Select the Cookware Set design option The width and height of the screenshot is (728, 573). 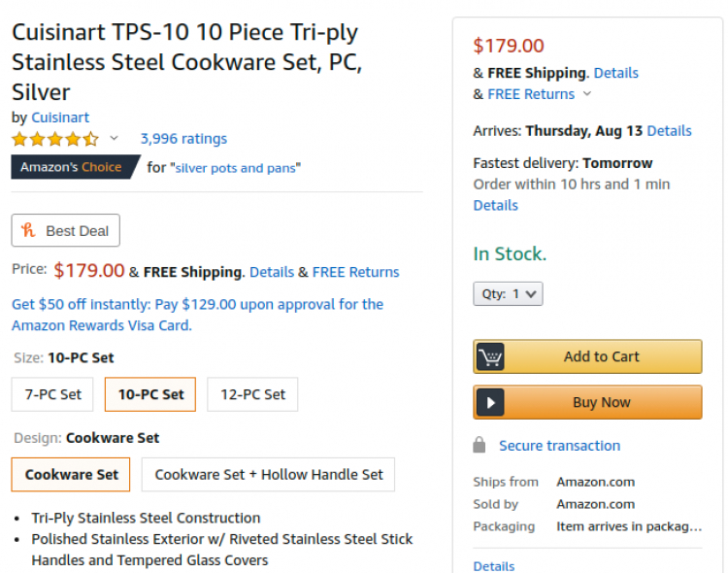[71, 475]
